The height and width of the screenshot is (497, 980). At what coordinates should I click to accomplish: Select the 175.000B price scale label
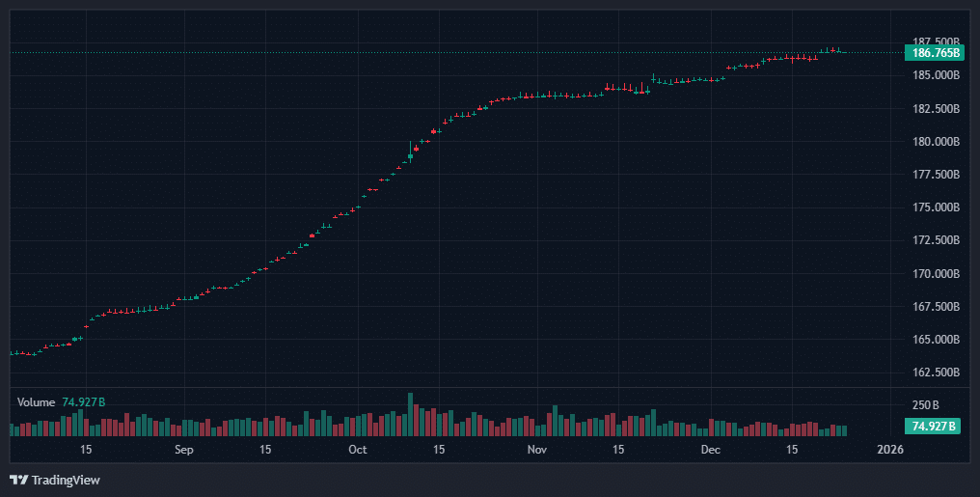click(935, 207)
